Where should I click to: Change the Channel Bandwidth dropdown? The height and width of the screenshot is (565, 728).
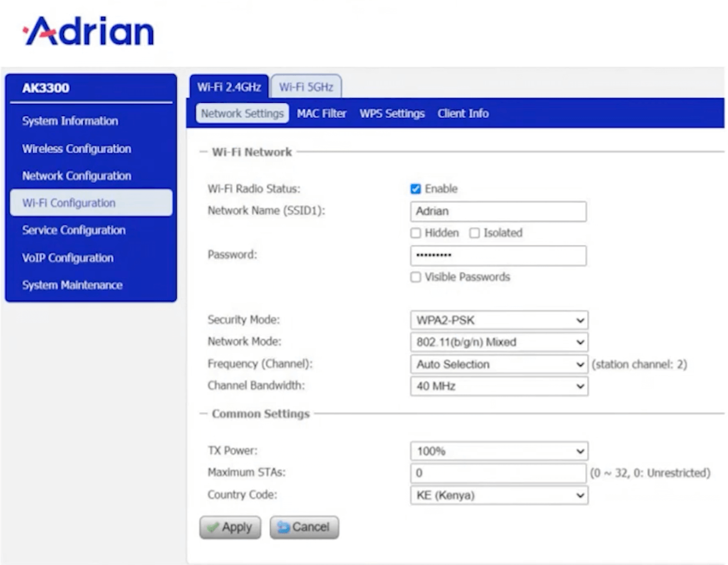click(x=499, y=386)
